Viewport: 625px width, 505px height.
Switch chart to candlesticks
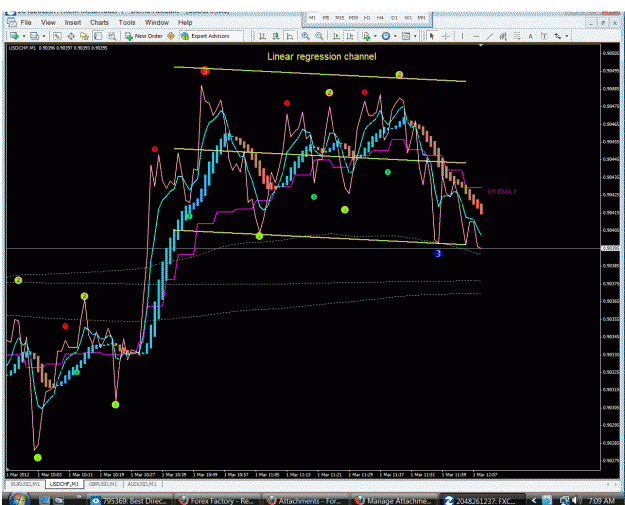click(276, 36)
